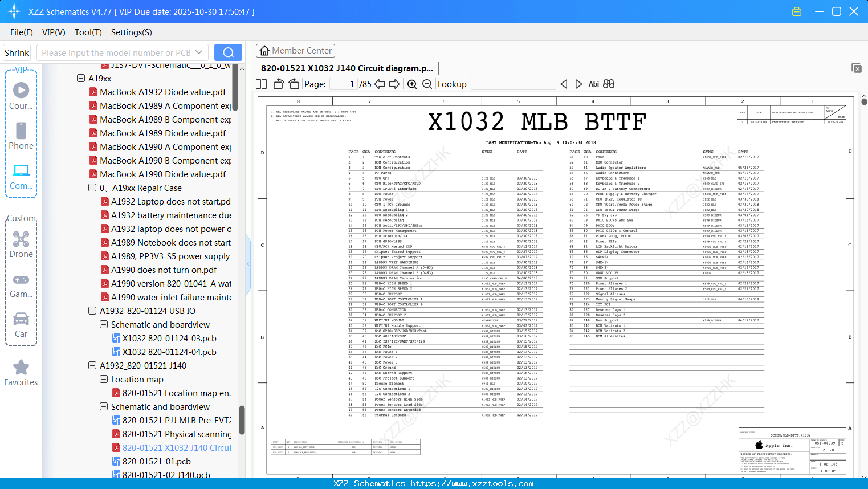Open the Courses category in the VIP sidebar
The height and width of the screenshot is (489, 868).
tap(21, 96)
